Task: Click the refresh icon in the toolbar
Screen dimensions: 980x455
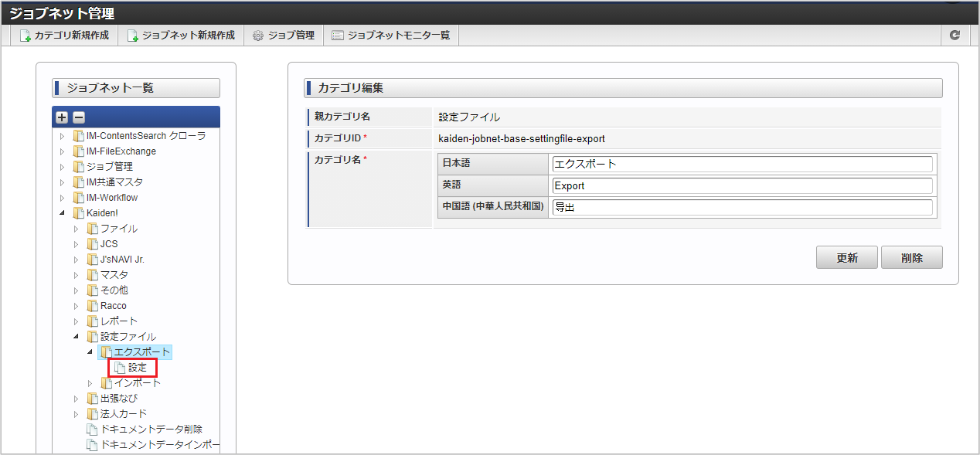Action: (x=954, y=36)
